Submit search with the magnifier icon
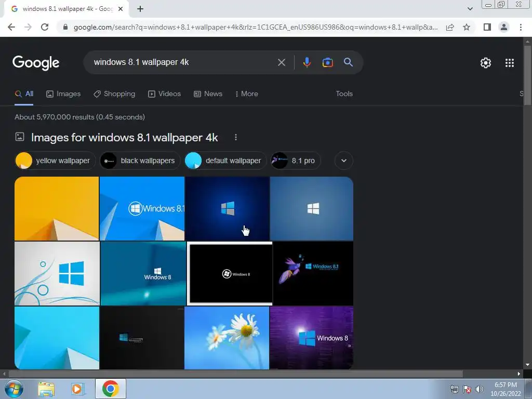Screen dimensions: 532x399 tap(348, 62)
